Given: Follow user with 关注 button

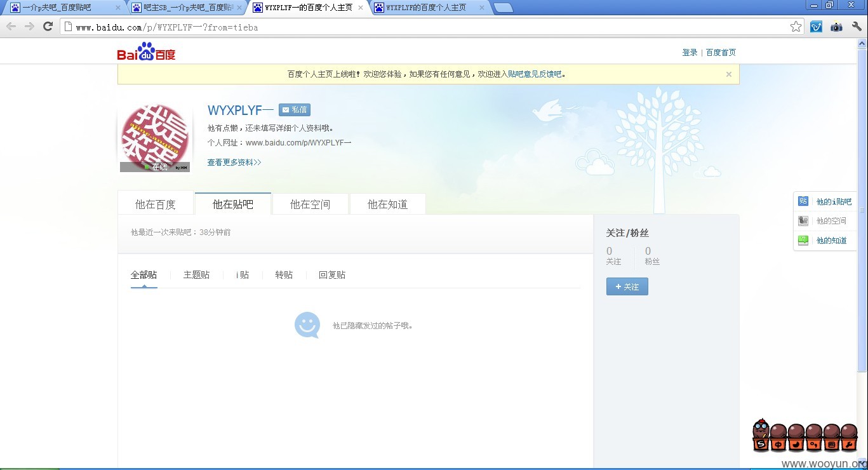Looking at the screenshot, I should [x=627, y=287].
